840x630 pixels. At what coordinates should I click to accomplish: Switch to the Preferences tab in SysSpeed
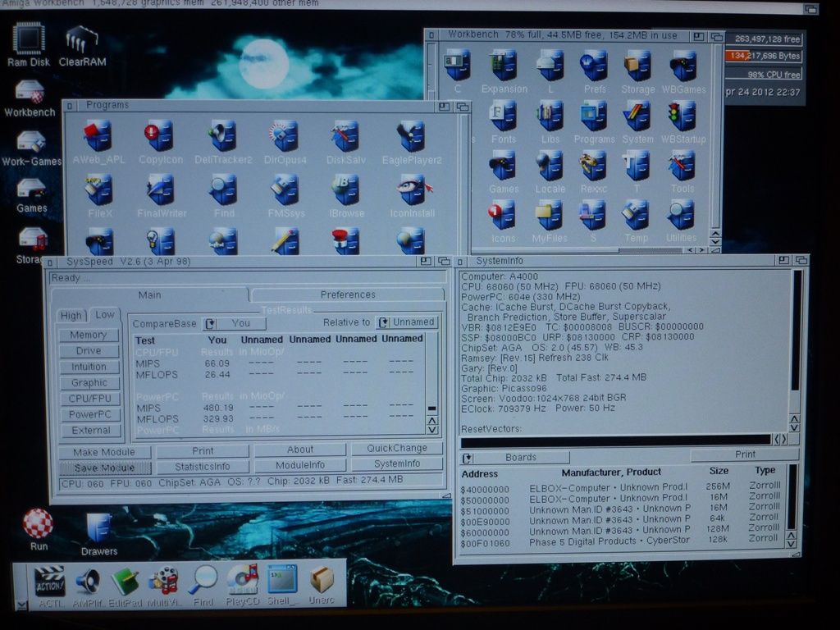[348, 294]
